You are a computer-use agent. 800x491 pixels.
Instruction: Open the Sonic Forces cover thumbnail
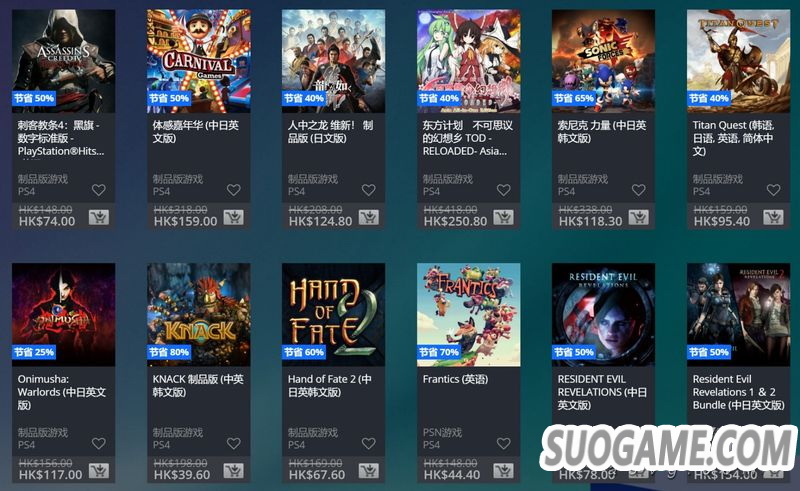[x=603, y=61]
